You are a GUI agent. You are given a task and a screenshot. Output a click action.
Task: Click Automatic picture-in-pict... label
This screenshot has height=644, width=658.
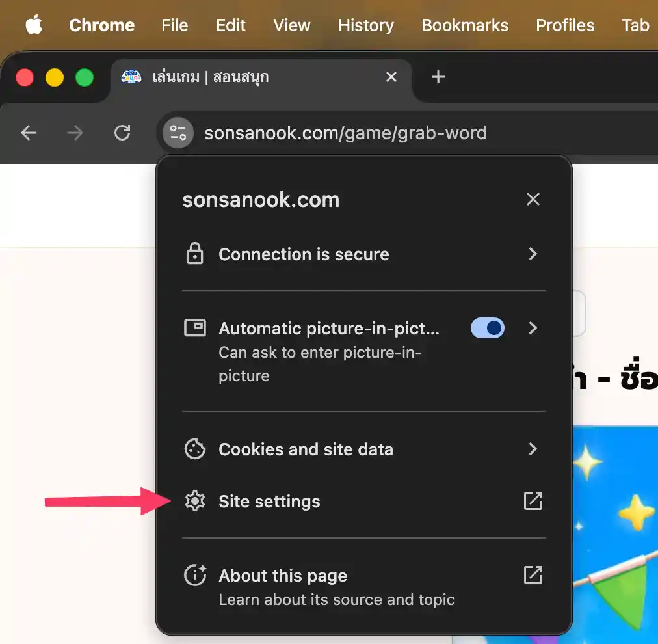(329, 329)
